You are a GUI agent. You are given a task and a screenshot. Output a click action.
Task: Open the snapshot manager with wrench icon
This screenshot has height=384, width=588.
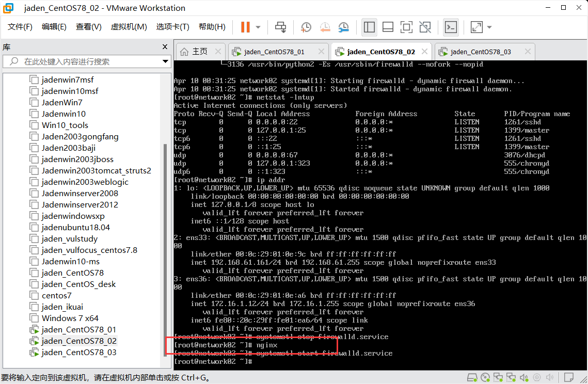pyautogui.click(x=343, y=27)
